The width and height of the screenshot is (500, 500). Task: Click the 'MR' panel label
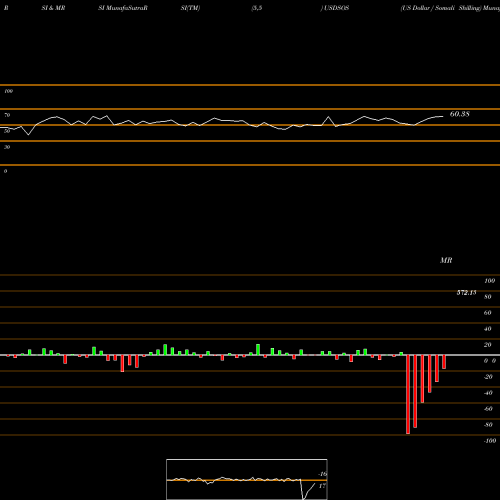[x=446, y=260]
